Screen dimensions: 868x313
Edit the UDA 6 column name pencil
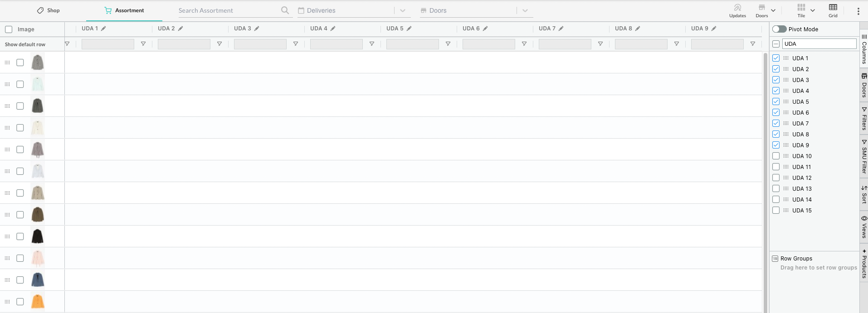click(x=485, y=29)
